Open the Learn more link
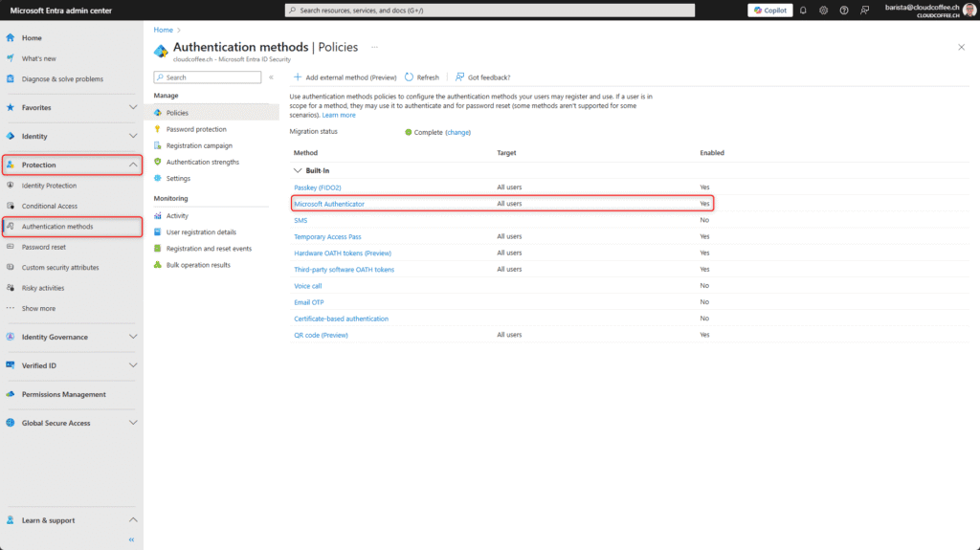The width and height of the screenshot is (980, 550). (339, 116)
